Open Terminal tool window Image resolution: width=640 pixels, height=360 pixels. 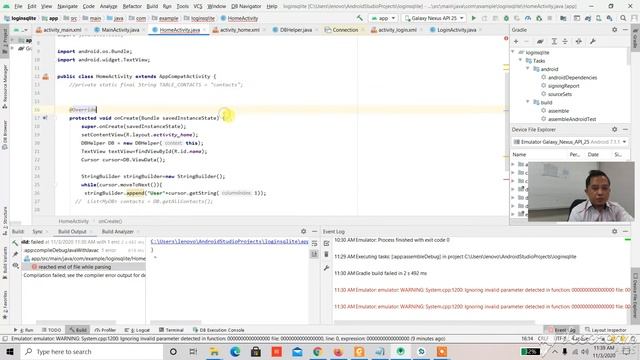coord(171,330)
